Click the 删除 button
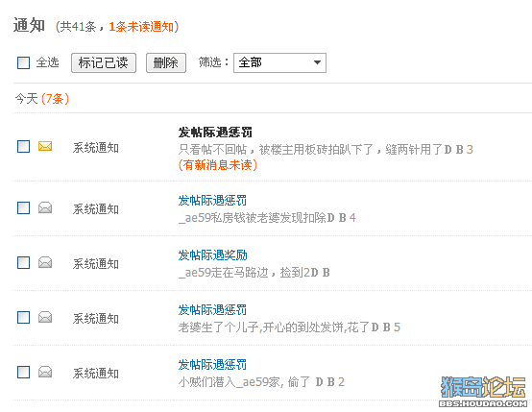 [166, 62]
